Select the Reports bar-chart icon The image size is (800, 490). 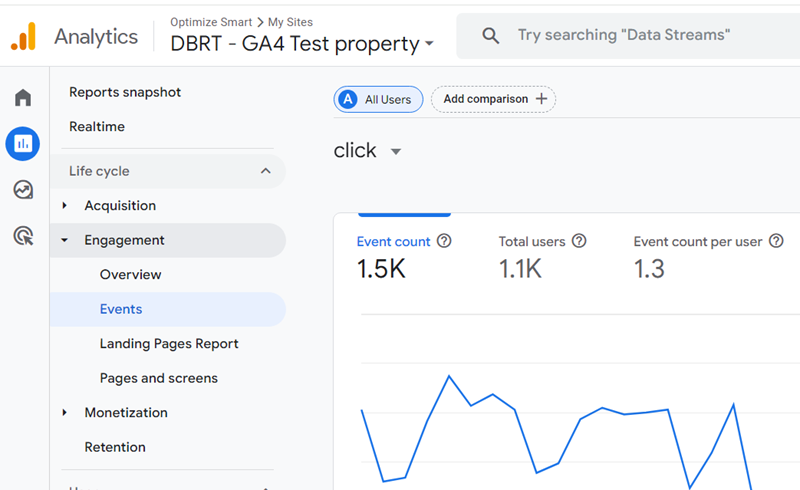[x=23, y=143]
